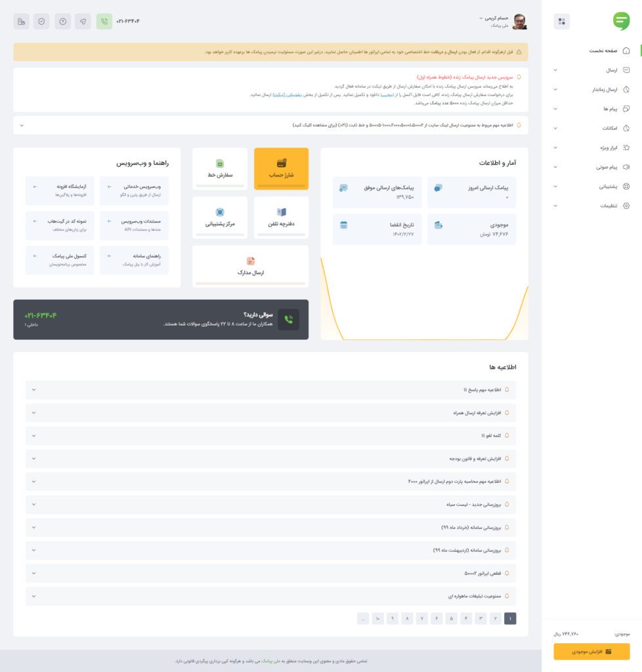Viewport: 642px width, 672px height.
Task: Click the circled up-arrow icon in top toolbar
Action: click(62, 22)
